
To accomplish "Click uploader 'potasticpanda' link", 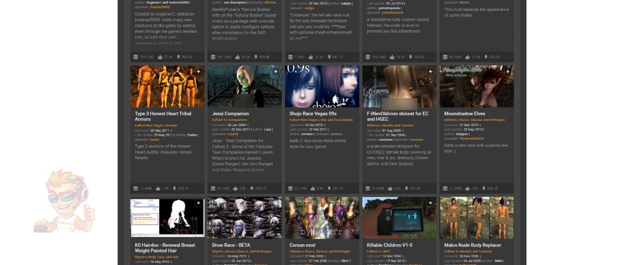I will (392, 11).
